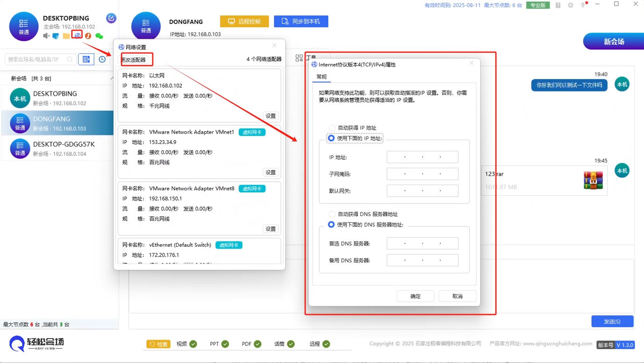Switch to the list view icon

(86, 59)
